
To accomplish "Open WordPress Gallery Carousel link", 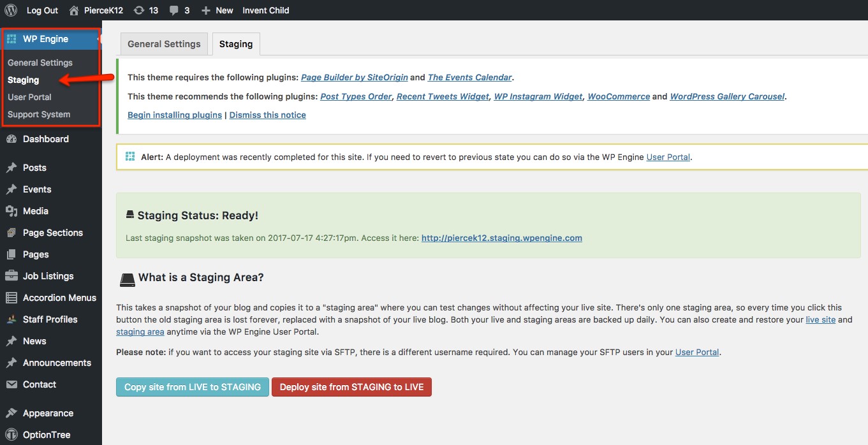I will tap(728, 96).
